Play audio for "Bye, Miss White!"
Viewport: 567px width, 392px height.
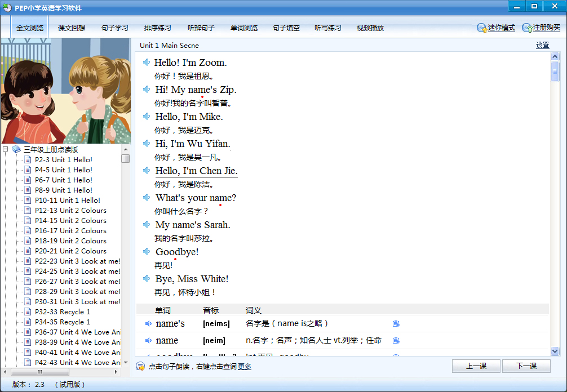coord(147,279)
